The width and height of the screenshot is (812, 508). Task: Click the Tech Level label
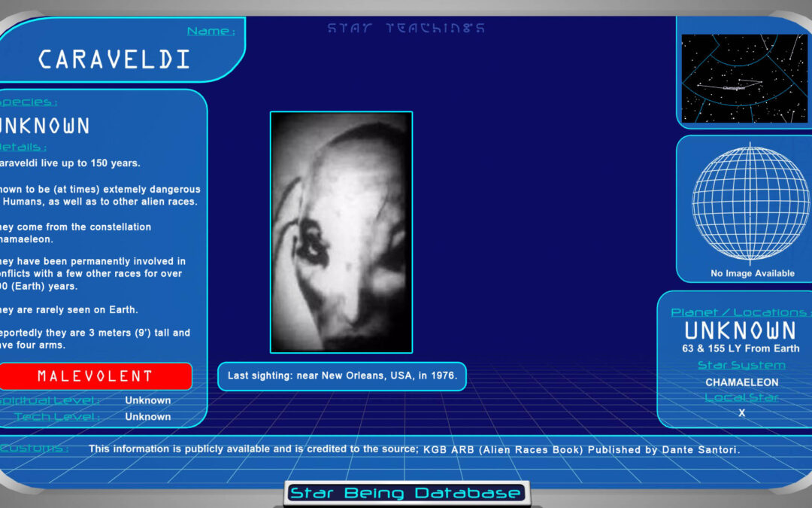(56, 416)
